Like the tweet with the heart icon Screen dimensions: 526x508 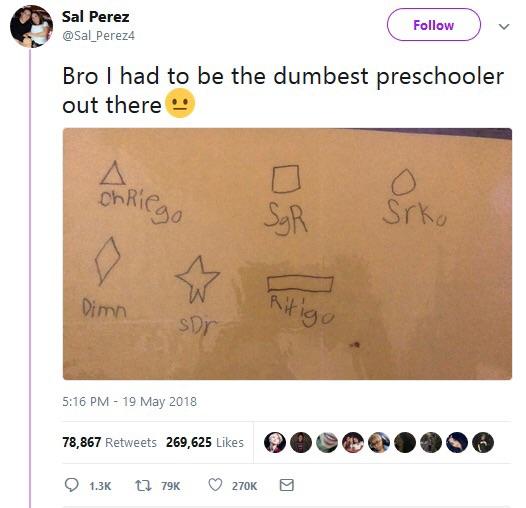click(215, 485)
